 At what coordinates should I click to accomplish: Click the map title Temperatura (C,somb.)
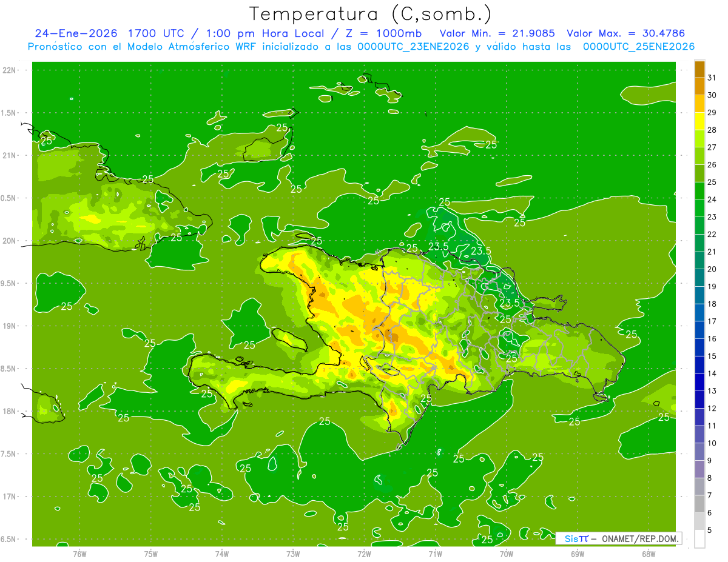point(371,14)
